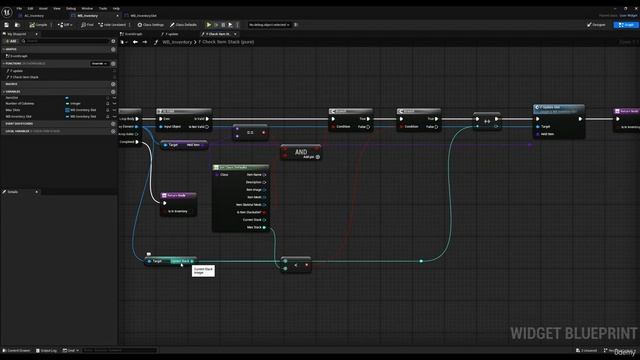Open the View menu
This screenshot has width=640, height=360.
pyautogui.click(x=57, y=8)
